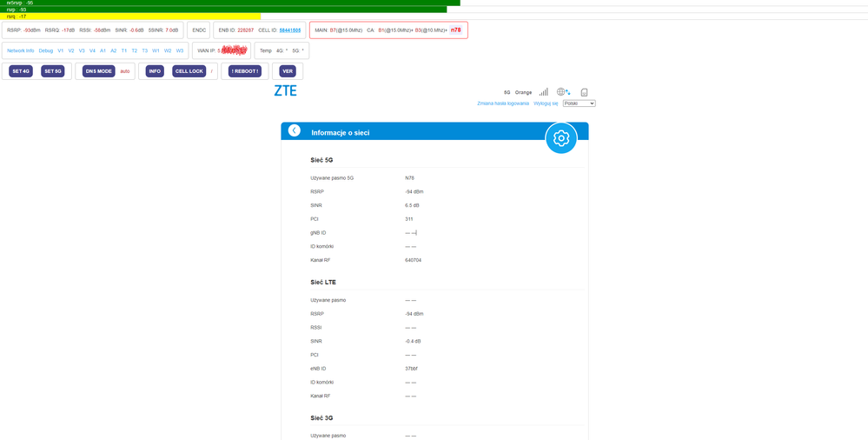Image resolution: width=868 pixels, height=440 pixels.
Task: Click the T3 link
Action: 145,50
